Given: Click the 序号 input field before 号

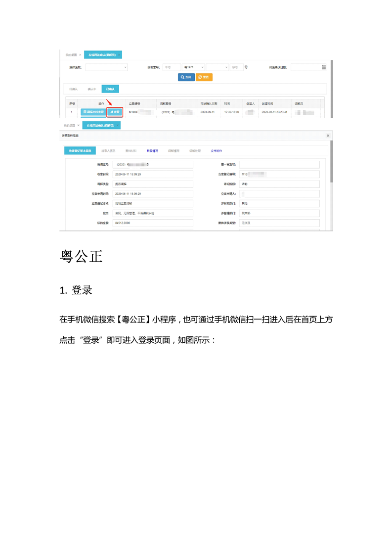Looking at the screenshot, I should 237,67.
